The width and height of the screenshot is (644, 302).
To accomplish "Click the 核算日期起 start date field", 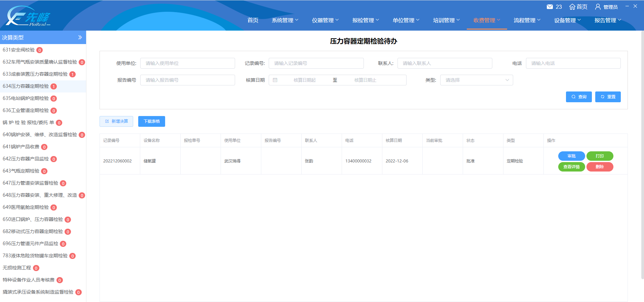I will 305,80.
